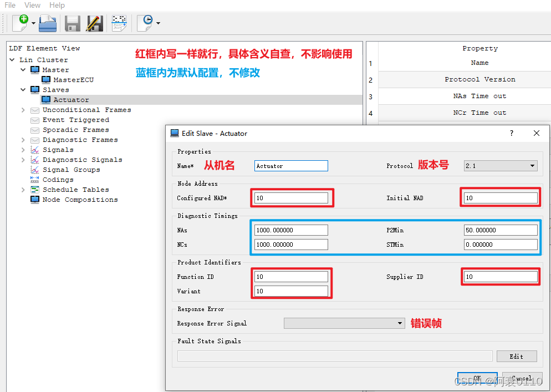Screen dimensions: 551x392
Task: Expand the Schedule Tables node
Action: [23, 190]
